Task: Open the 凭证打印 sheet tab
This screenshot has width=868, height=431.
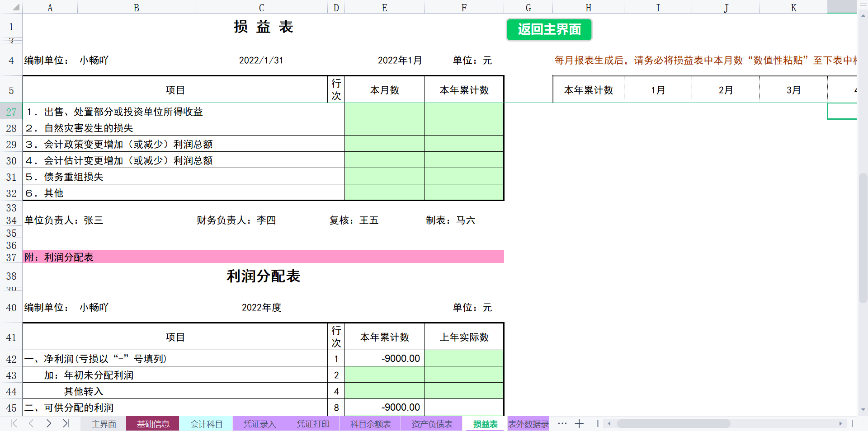Action: (312, 424)
